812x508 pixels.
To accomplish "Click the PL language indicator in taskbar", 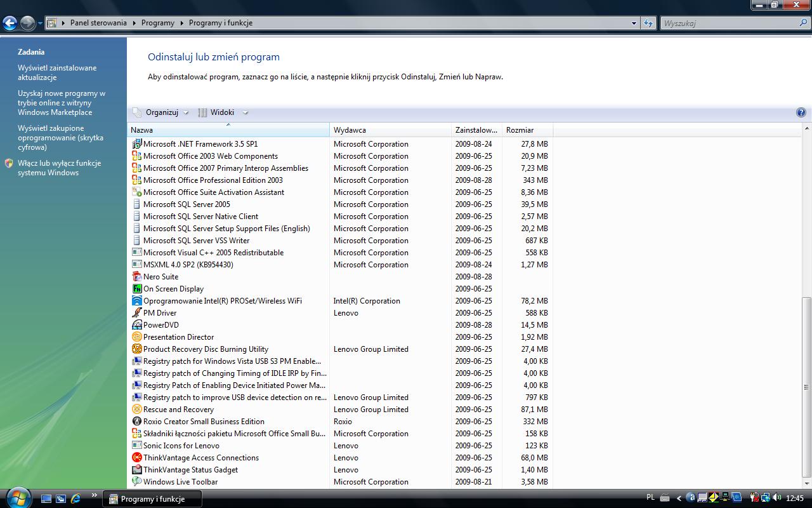I will pos(650,498).
